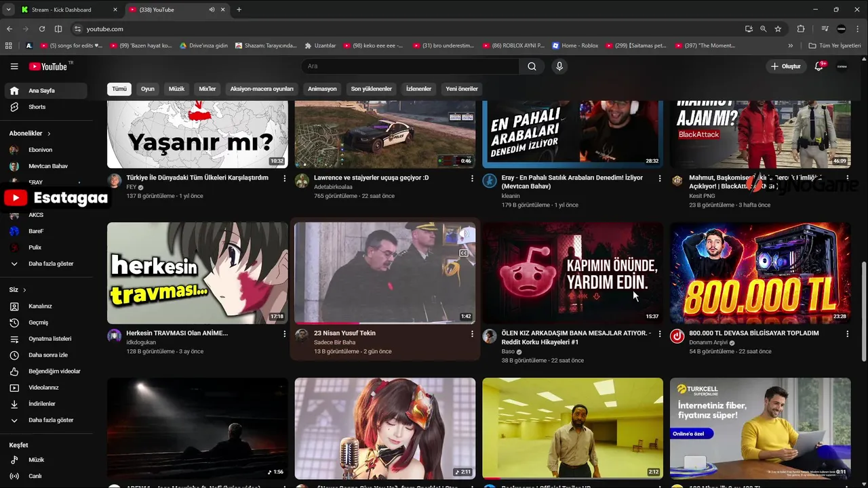Image resolution: width=868 pixels, height=488 pixels.
Task: Start voice search with microphone icon
Action: 559,66
